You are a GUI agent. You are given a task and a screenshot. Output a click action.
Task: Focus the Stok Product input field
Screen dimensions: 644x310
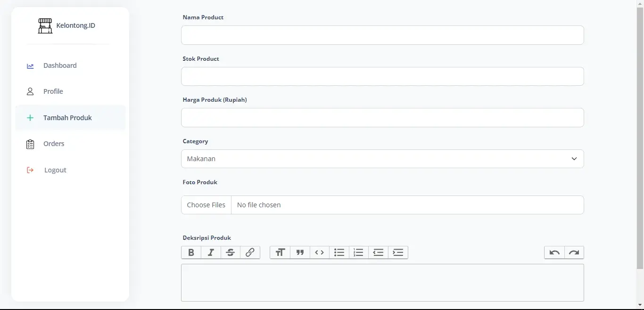click(382, 76)
